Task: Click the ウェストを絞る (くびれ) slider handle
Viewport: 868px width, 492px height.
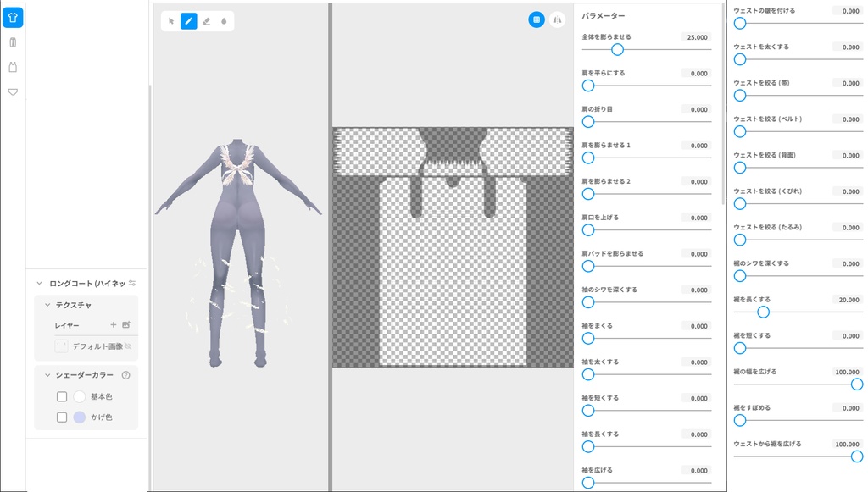Action: click(740, 204)
